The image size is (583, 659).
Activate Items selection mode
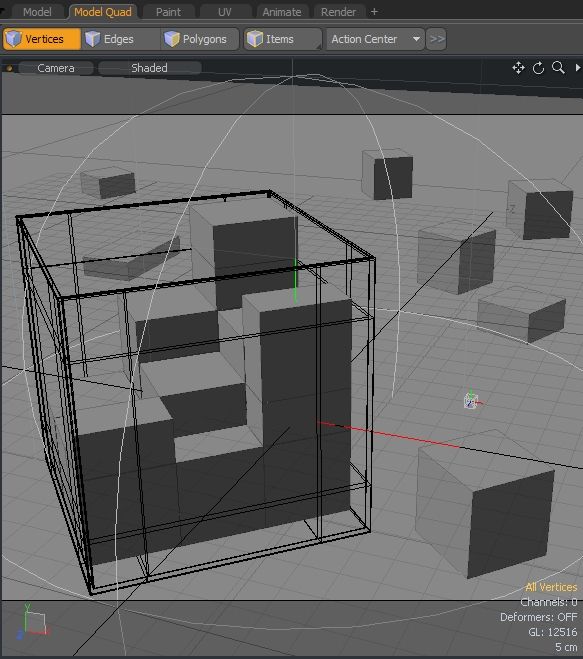click(x=283, y=39)
